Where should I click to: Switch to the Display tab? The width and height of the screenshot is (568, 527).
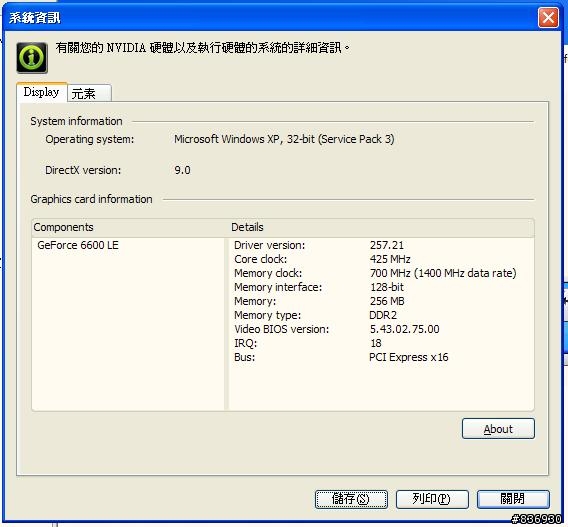coord(41,92)
